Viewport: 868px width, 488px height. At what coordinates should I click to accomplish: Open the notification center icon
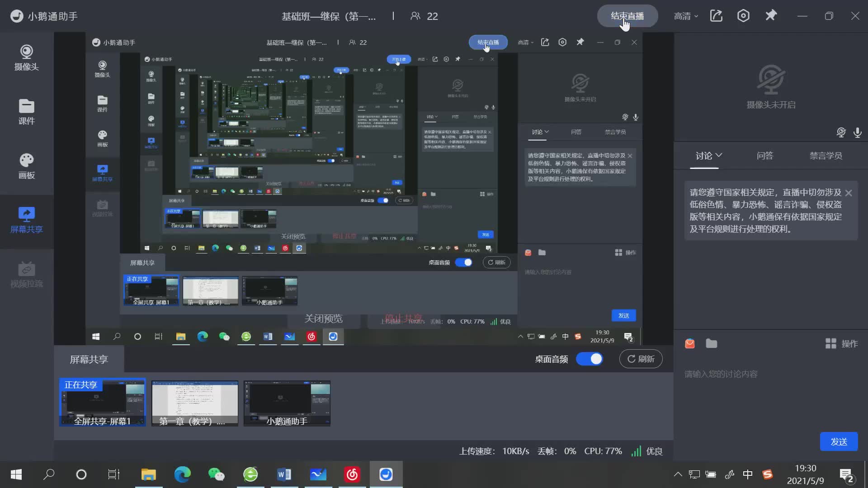pos(846,475)
